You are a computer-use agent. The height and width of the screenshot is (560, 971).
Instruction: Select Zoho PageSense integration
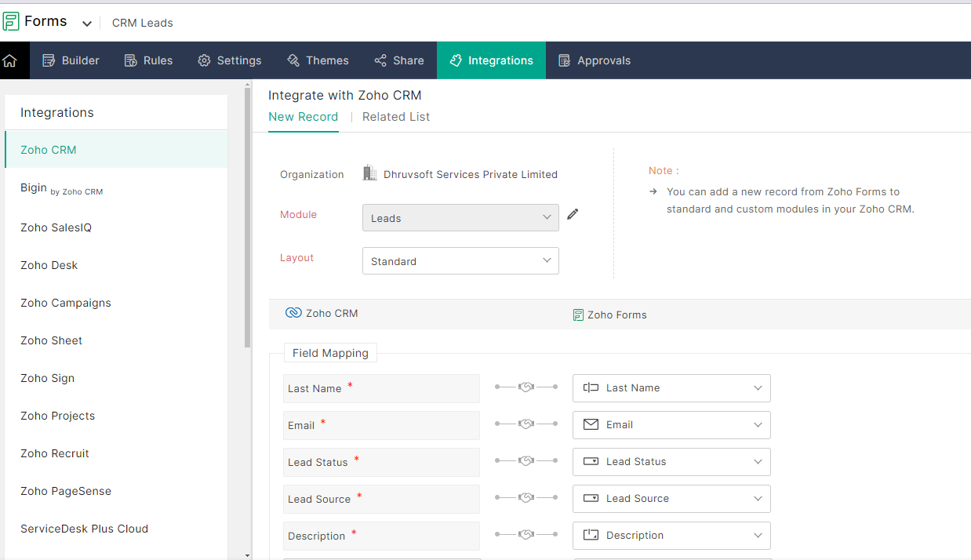116,491
